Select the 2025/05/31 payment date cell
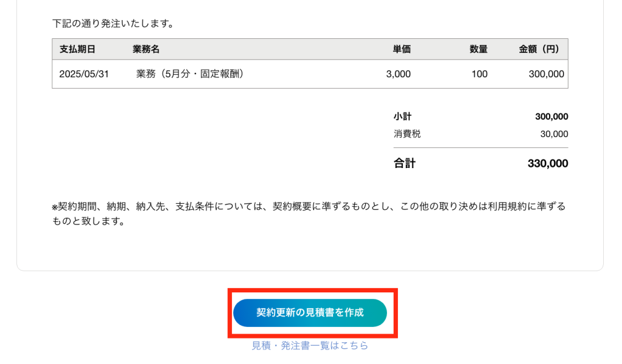 coord(84,74)
